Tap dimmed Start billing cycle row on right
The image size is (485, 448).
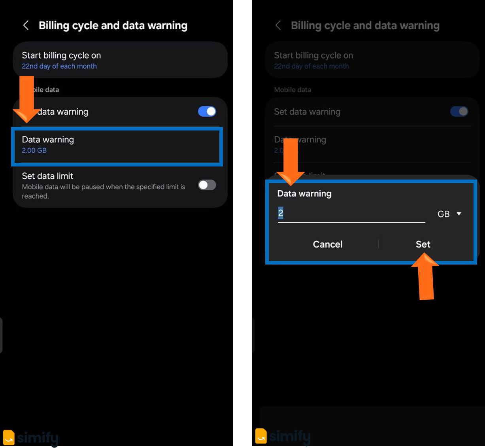372,60
